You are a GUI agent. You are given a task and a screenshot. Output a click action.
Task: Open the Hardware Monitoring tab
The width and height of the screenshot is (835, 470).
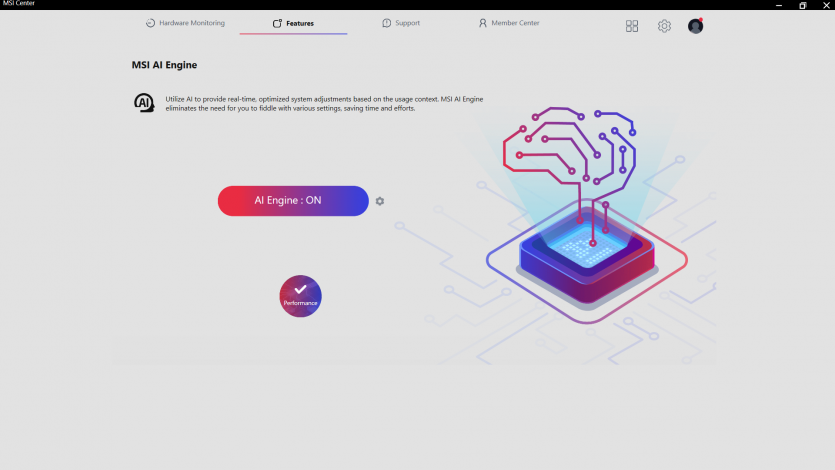click(191, 23)
